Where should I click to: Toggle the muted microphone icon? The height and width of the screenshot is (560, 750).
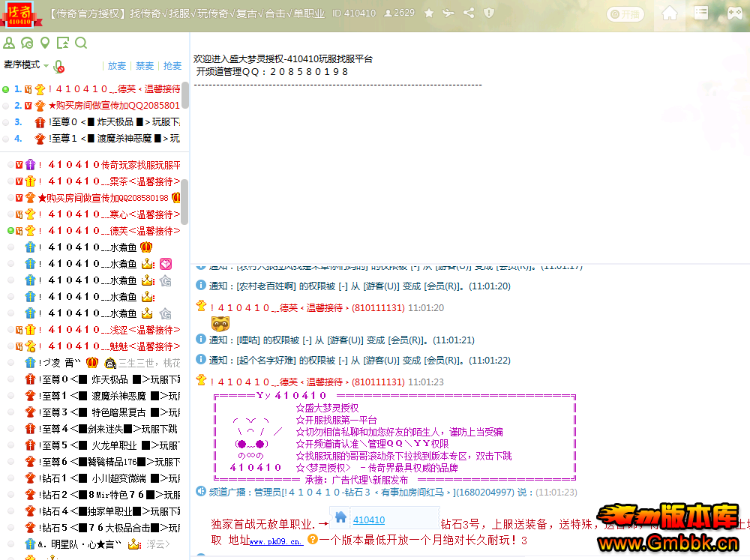click(x=59, y=66)
